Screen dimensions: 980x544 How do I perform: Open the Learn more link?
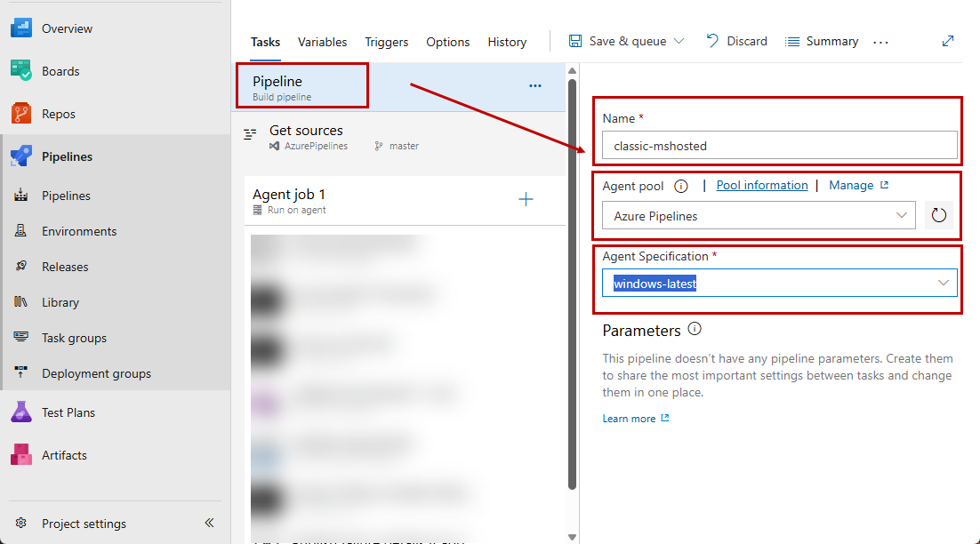coord(635,419)
